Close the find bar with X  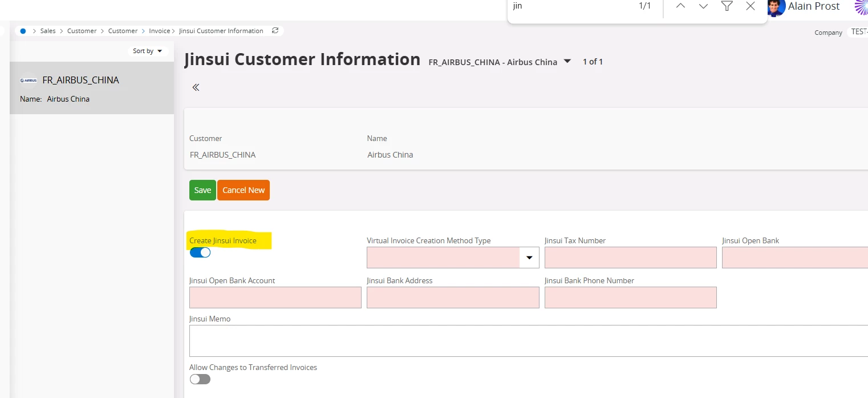coord(751,6)
